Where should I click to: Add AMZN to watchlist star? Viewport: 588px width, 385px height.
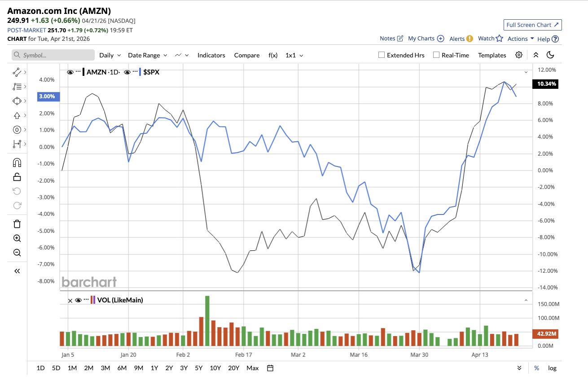point(500,38)
